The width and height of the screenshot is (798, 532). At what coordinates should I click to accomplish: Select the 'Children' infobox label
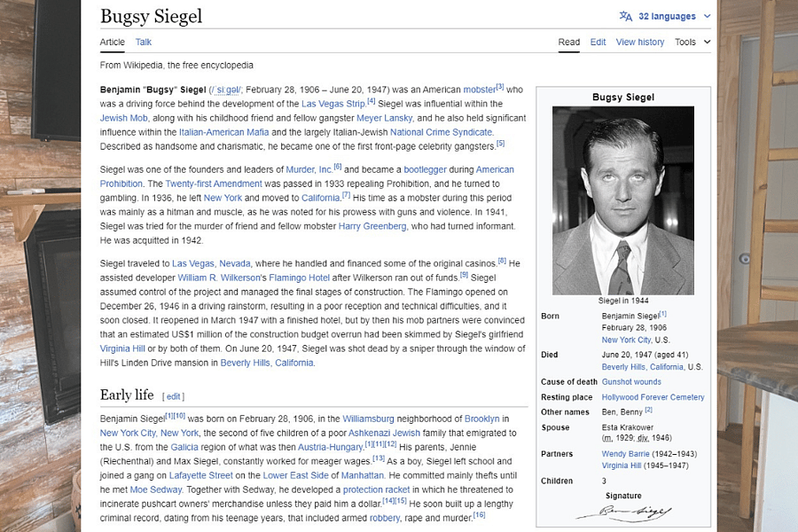pyautogui.click(x=556, y=481)
